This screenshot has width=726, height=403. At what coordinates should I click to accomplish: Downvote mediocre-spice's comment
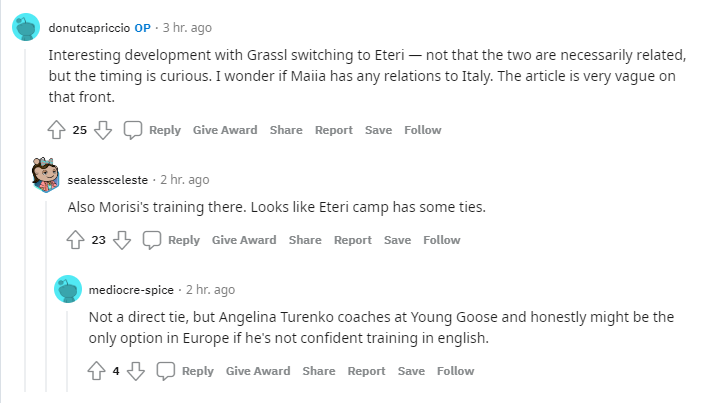(x=136, y=371)
